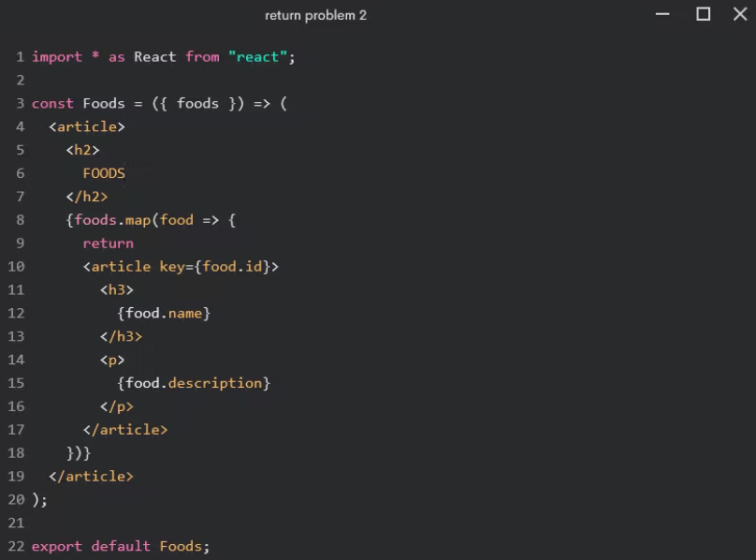Click the closing article tag on line 19

pyautogui.click(x=91, y=477)
